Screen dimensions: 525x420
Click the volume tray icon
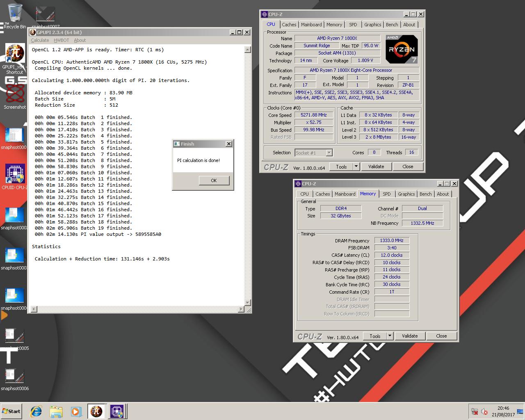tap(484, 412)
